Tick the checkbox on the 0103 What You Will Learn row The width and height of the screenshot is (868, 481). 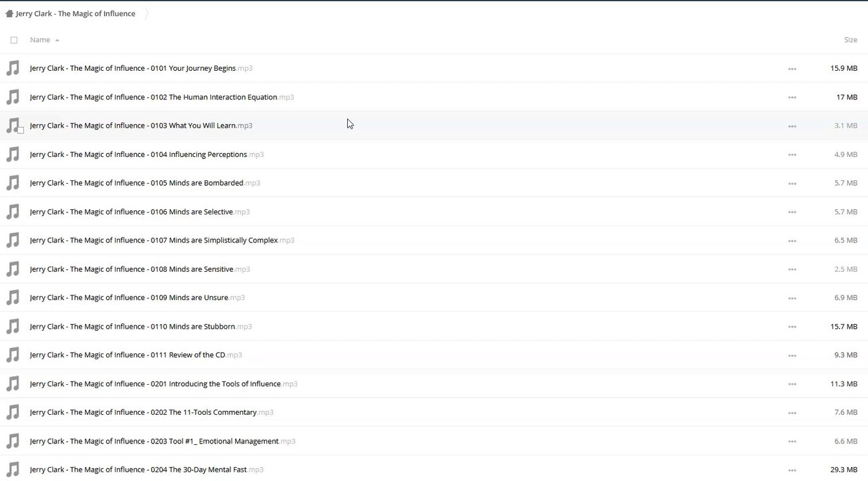(x=21, y=130)
